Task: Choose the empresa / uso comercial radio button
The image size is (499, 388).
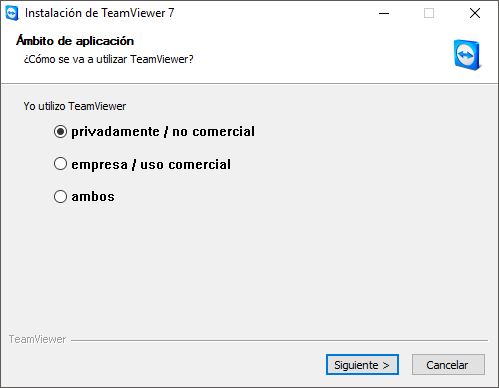Action: 60,164
